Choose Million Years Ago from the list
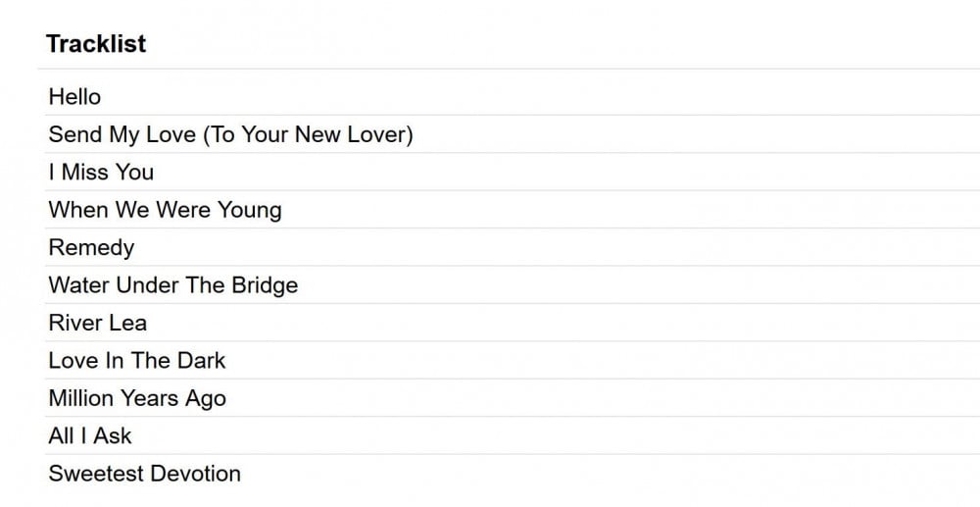Screen dimensions: 980x507 point(137,398)
